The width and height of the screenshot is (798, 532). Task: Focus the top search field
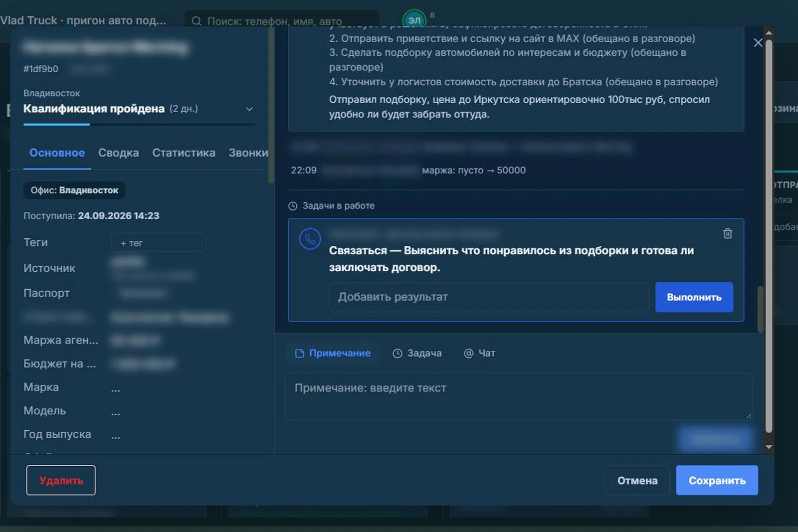pyautogui.click(x=282, y=21)
